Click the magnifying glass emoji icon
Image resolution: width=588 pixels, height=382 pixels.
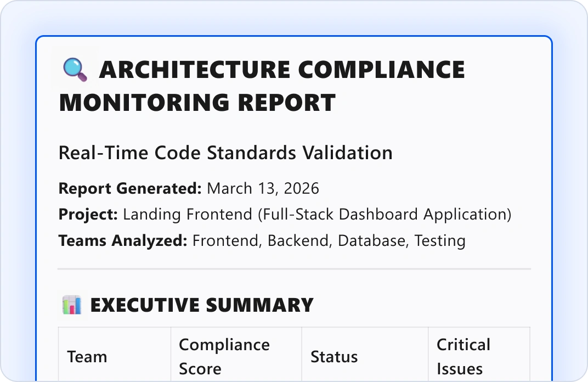tap(75, 70)
